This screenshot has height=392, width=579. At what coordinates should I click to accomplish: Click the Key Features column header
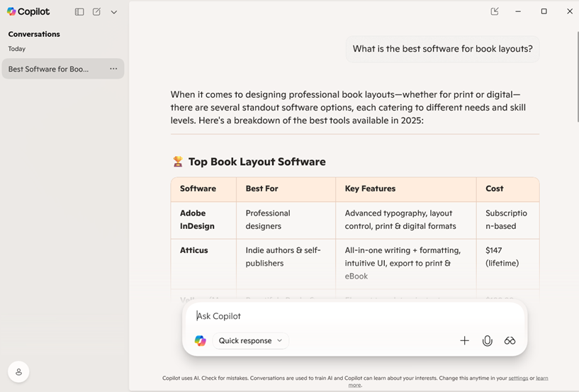[406, 189]
